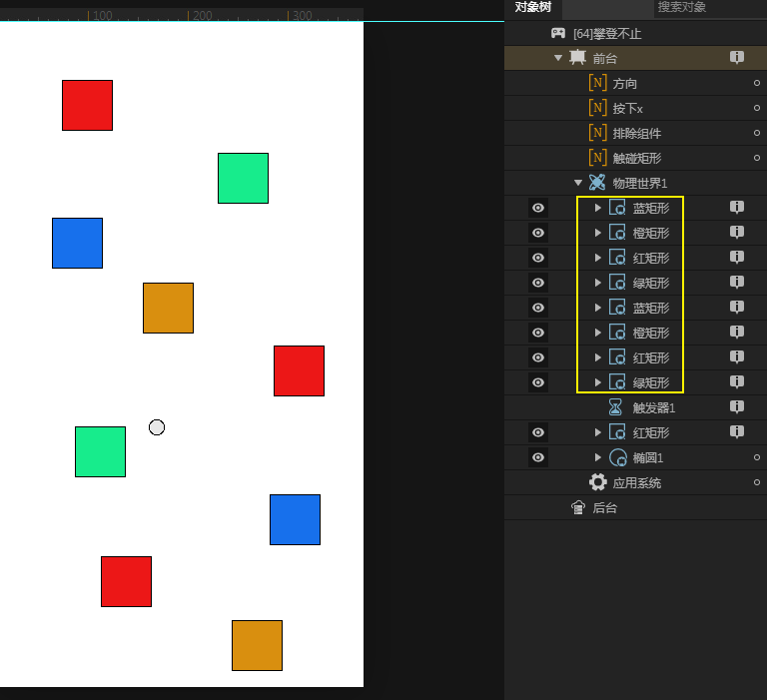Select the 后台 label

[x=605, y=507]
